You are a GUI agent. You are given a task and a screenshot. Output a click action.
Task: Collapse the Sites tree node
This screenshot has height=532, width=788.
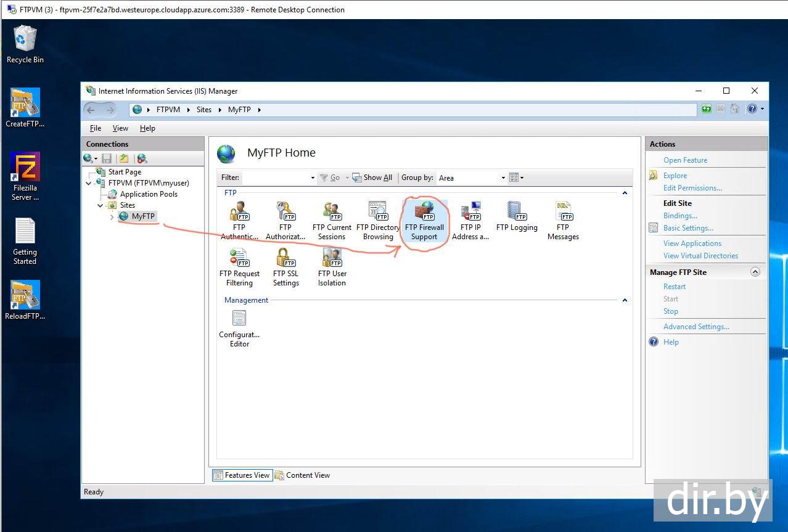pos(101,205)
